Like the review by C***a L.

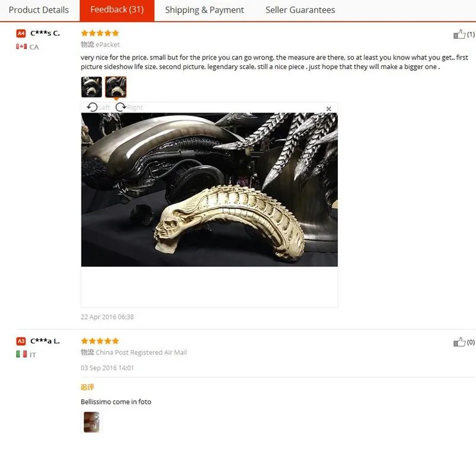point(459,342)
